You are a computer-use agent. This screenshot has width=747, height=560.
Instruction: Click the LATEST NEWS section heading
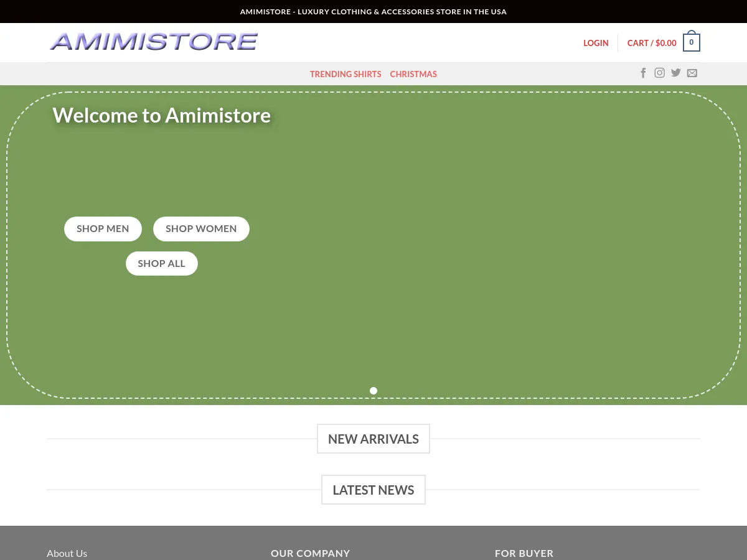[x=374, y=490]
